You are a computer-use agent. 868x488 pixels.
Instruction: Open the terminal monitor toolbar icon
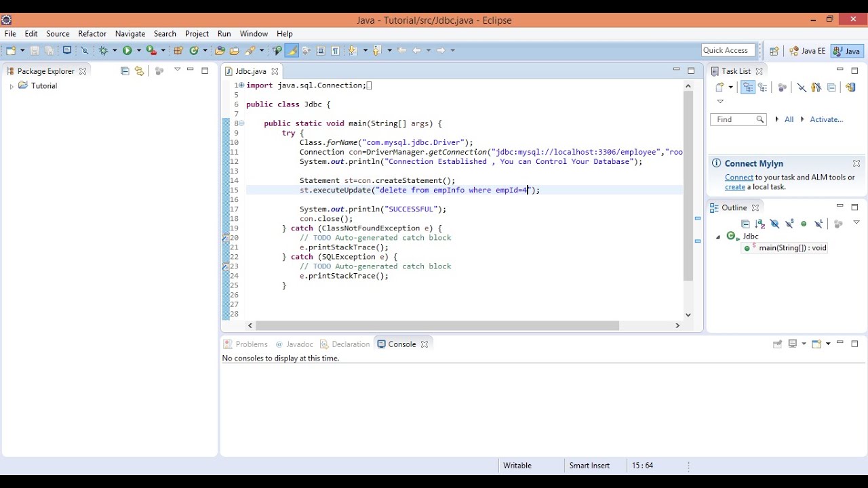[x=67, y=50]
